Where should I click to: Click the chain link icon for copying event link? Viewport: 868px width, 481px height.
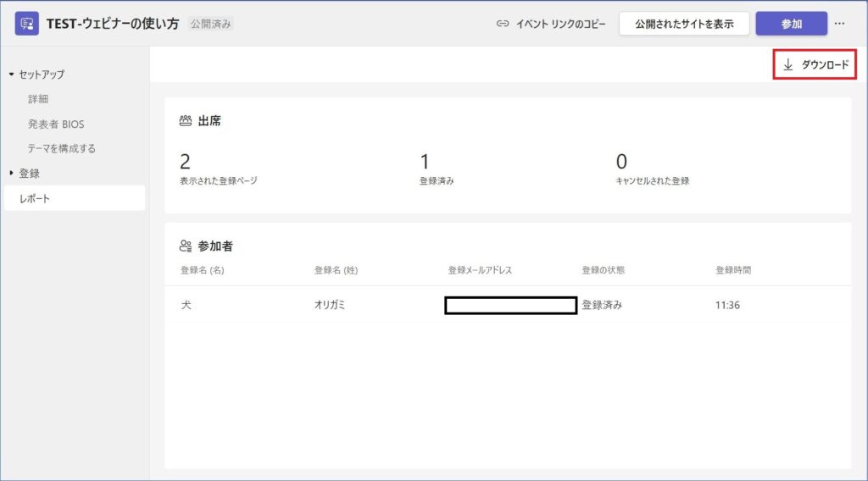click(503, 24)
